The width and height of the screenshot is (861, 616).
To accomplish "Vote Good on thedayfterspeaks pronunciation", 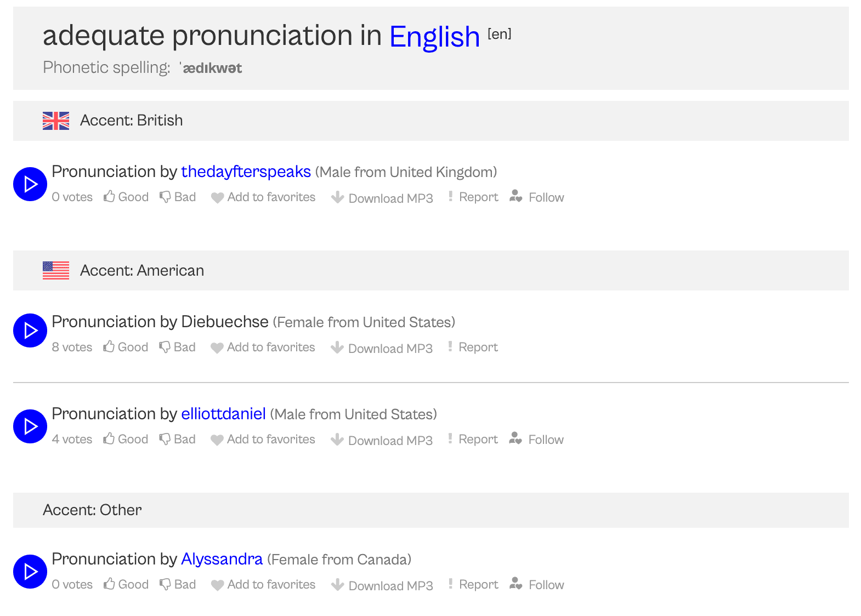I will (126, 197).
